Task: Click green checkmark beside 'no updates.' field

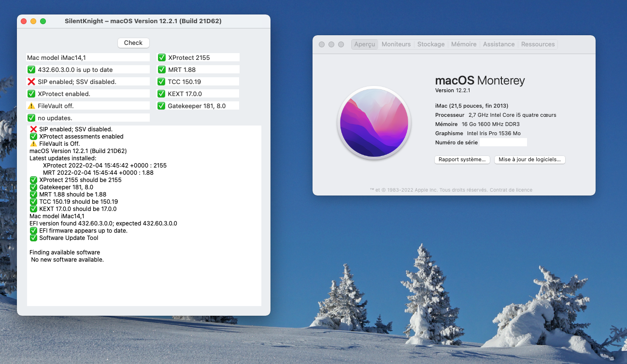Action: 31,118
